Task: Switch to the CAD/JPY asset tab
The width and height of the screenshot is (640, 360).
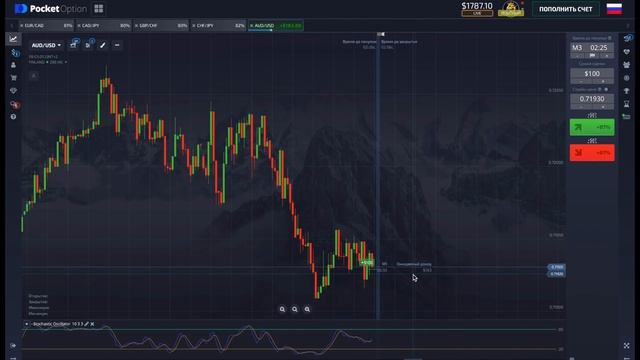Action: pos(103,26)
